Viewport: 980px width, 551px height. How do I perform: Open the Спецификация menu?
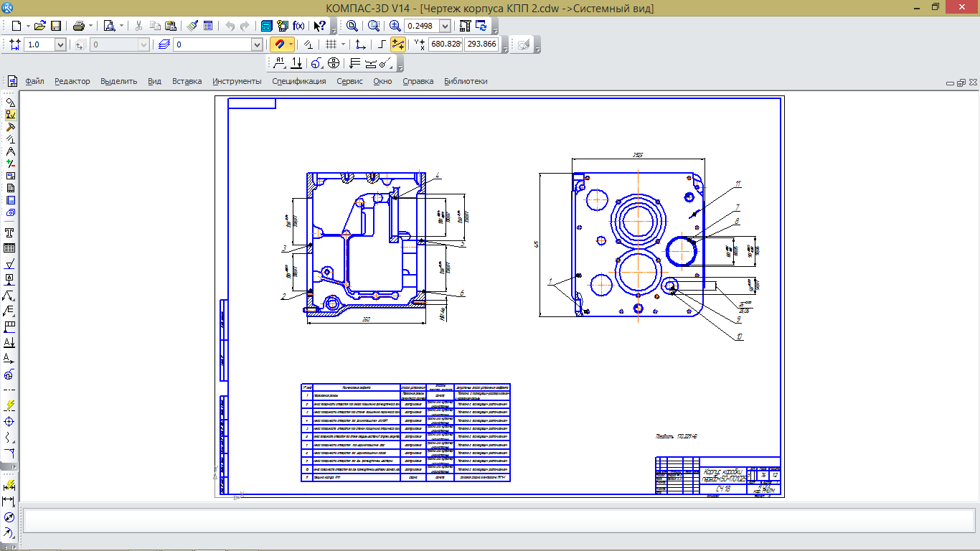(299, 81)
